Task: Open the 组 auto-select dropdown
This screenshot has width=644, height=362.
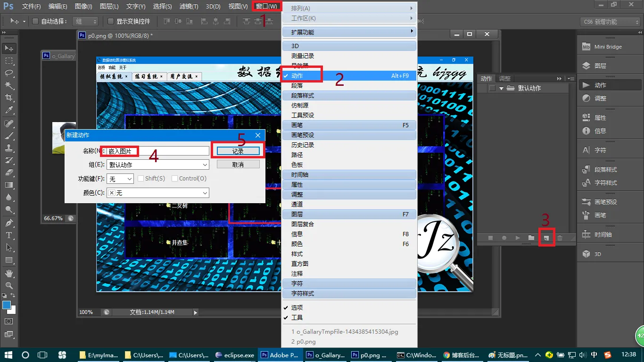Action: (x=85, y=21)
